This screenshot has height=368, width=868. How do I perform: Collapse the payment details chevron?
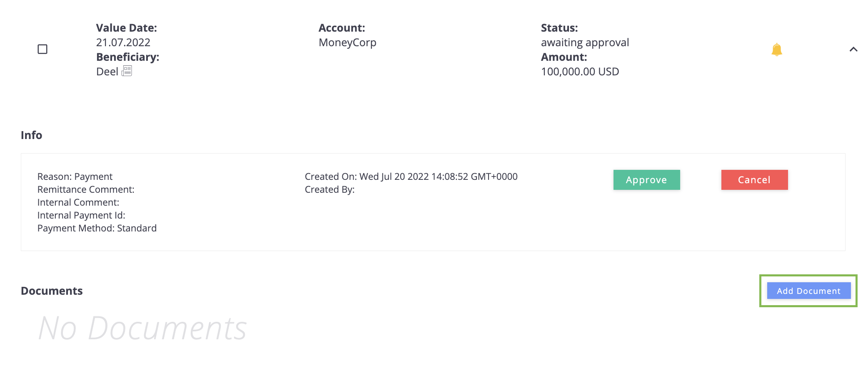click(853, 49)
